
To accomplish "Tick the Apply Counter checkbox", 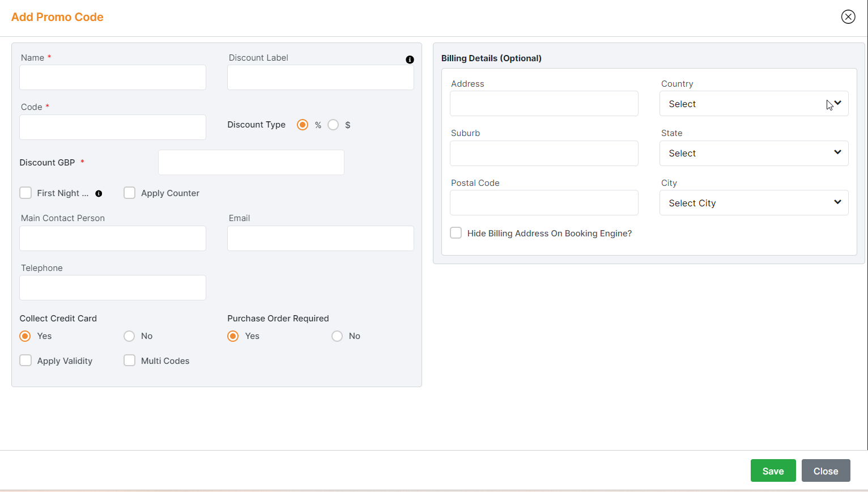I will (130, 193).
